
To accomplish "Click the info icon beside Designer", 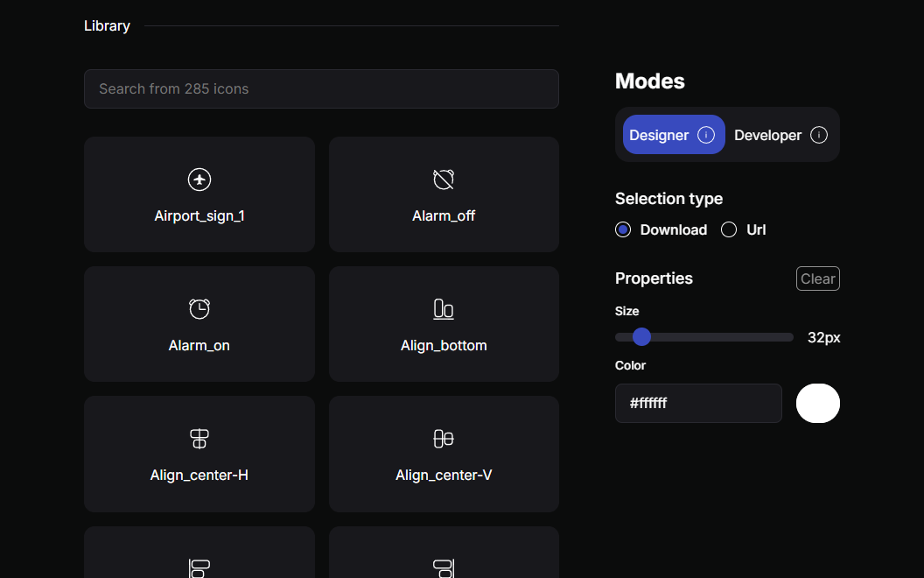I will [706, 135].
